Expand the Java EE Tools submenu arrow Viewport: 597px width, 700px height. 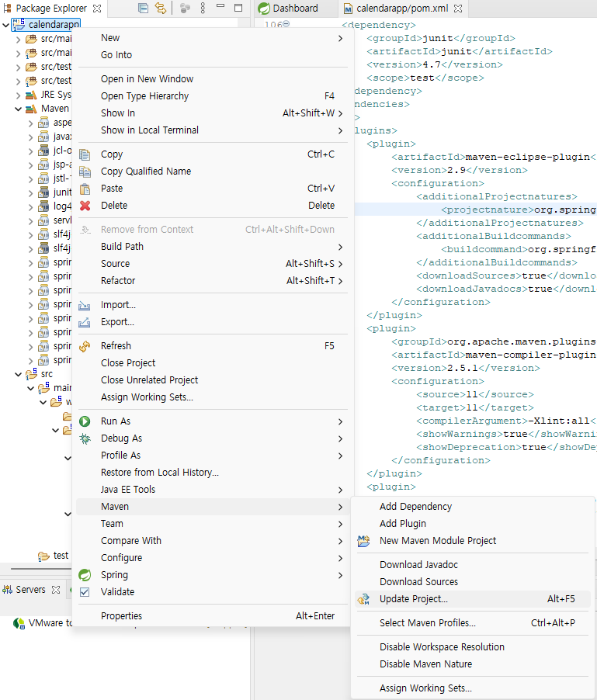coord(340,490)
